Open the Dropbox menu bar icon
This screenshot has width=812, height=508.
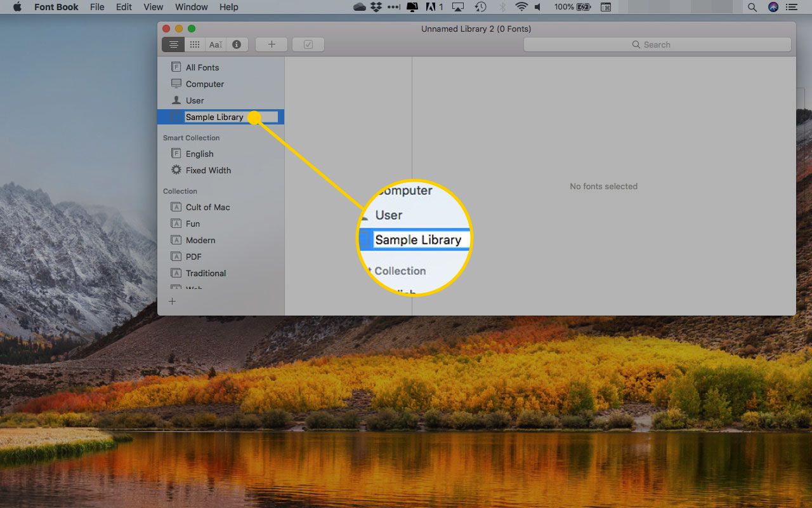(x=376, y=7)
